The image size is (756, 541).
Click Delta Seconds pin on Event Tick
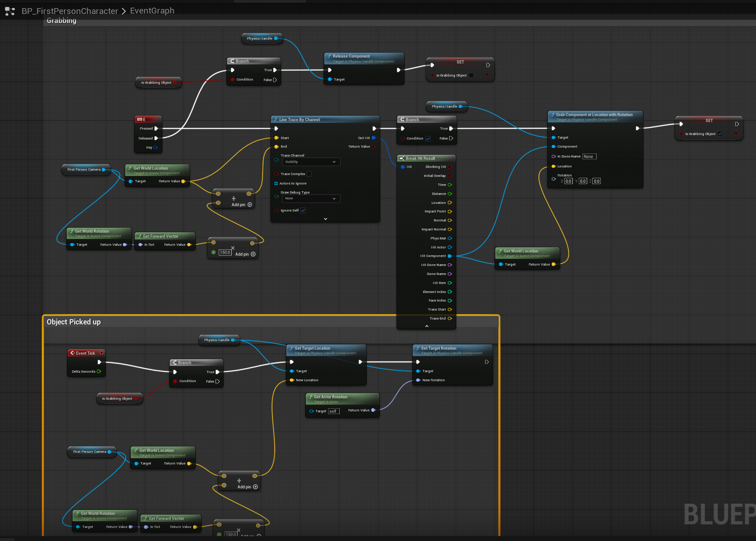[x=99, y=372]
